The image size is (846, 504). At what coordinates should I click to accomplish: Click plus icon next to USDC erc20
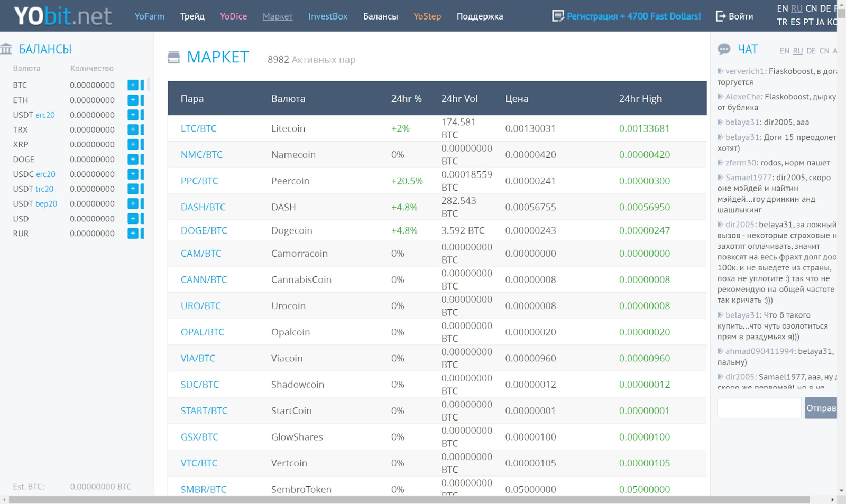point(133,174)
